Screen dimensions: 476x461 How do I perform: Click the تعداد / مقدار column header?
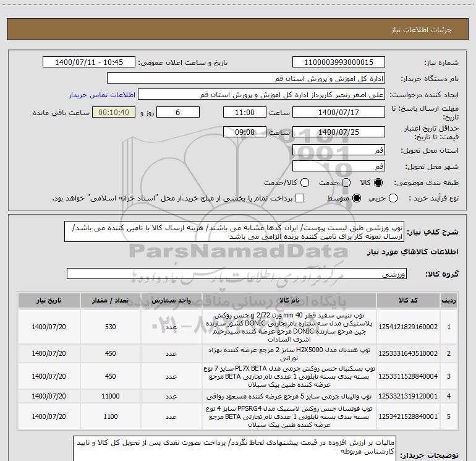[x=111, y=301]
